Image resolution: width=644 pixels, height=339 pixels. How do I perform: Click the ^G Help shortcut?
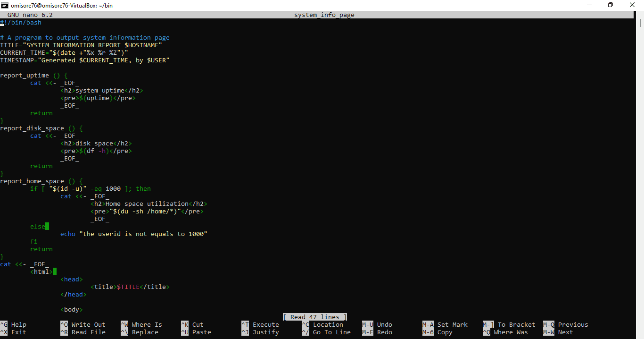13,325
